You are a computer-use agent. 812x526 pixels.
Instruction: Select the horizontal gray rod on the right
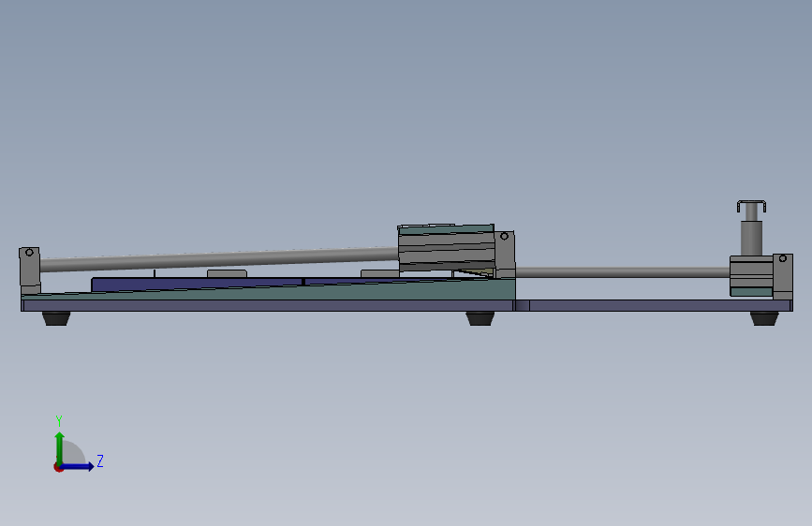tap(623, 272)
